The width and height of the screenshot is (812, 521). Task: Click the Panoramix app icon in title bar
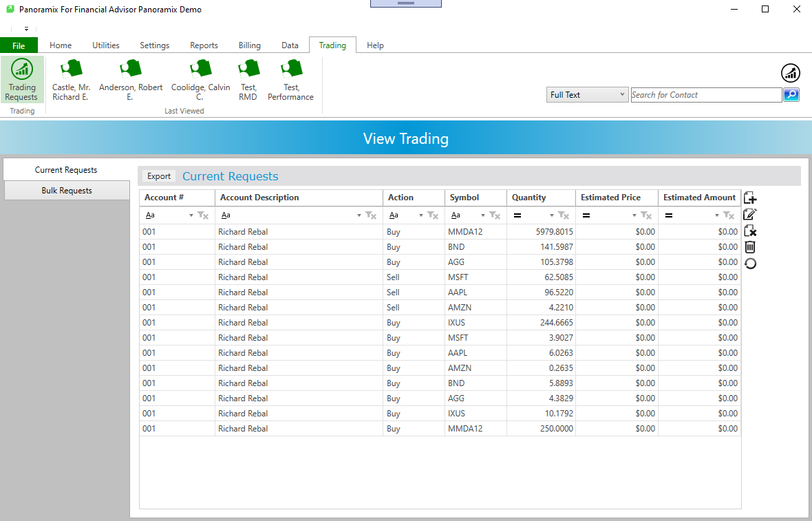(x=10, y=10)
